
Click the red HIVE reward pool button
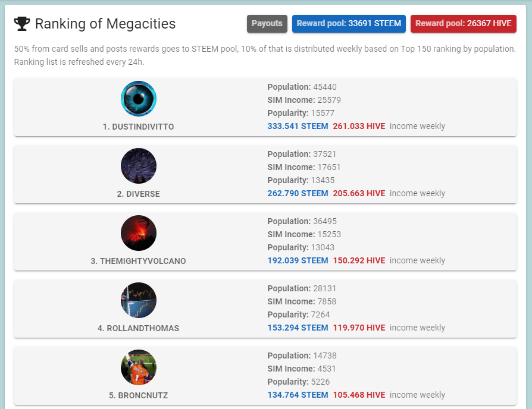(464, 24)
